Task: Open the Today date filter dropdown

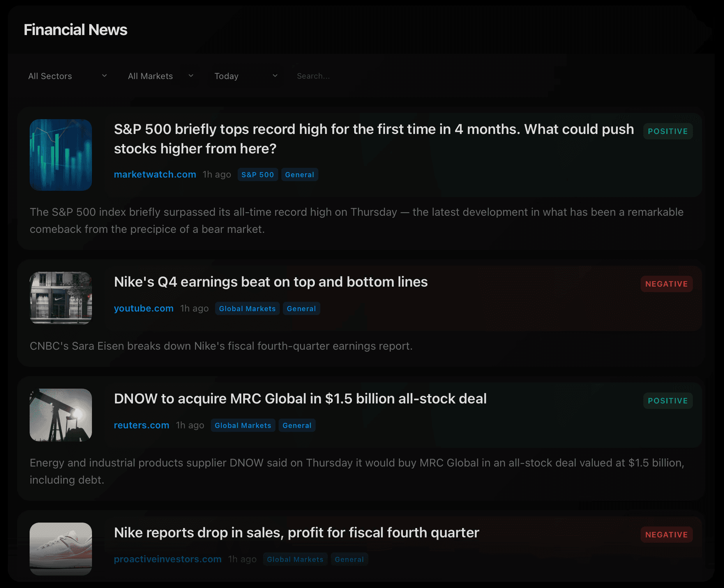Action: 246,76
